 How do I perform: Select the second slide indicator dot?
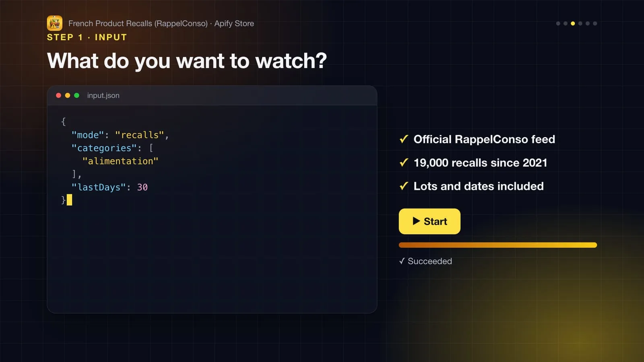click(566, 23)
